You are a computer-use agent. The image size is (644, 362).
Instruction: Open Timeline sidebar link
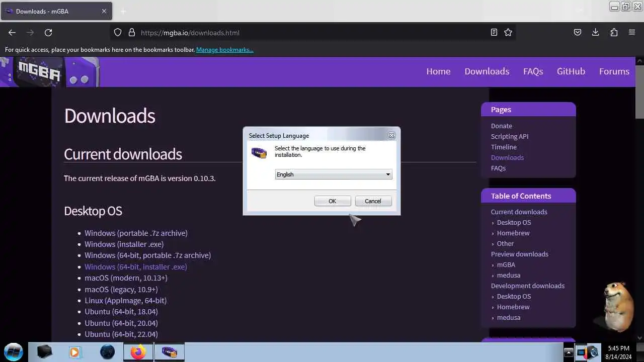pos(504,147)
